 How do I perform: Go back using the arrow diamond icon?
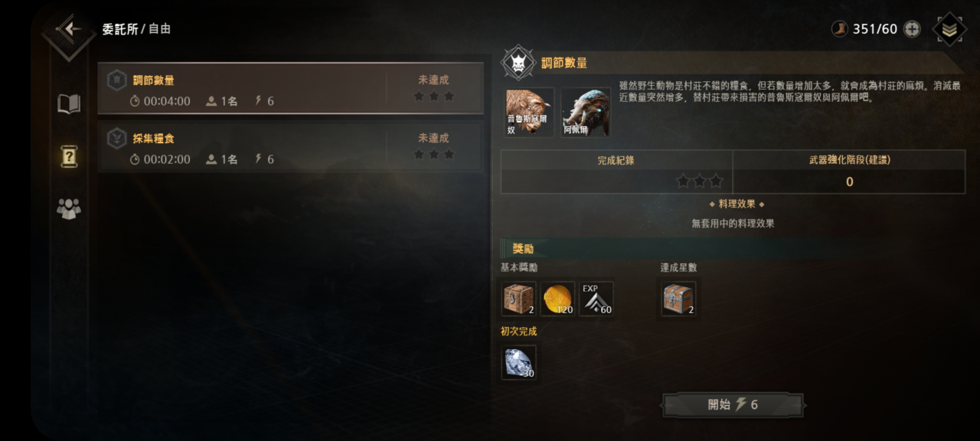point(69,30)
